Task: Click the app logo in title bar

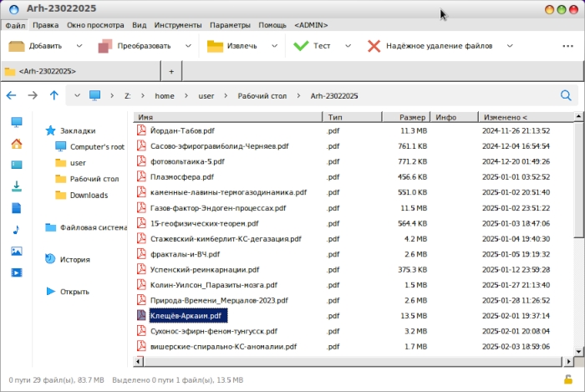Action: coord(14,9)
